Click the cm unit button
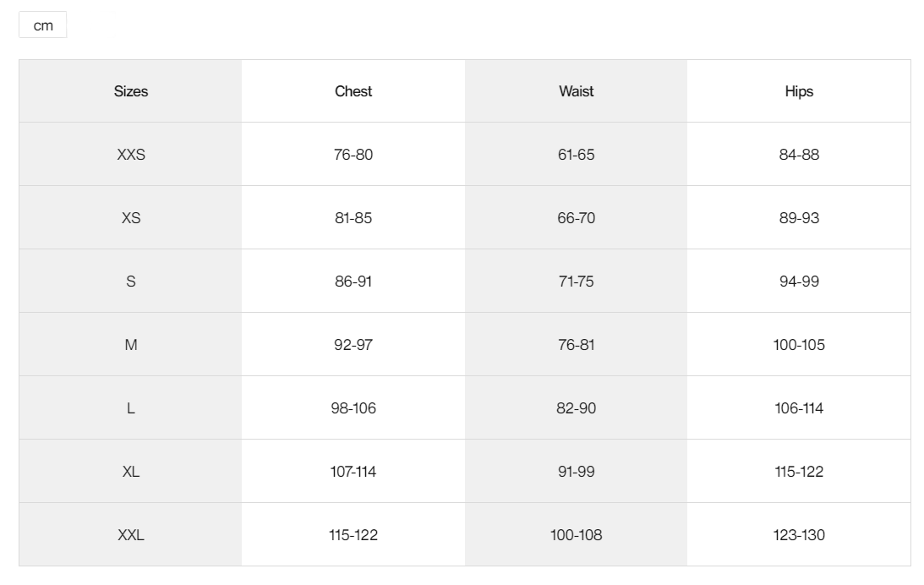The height and width of the screenshot is (585, 924). (42, 25)
